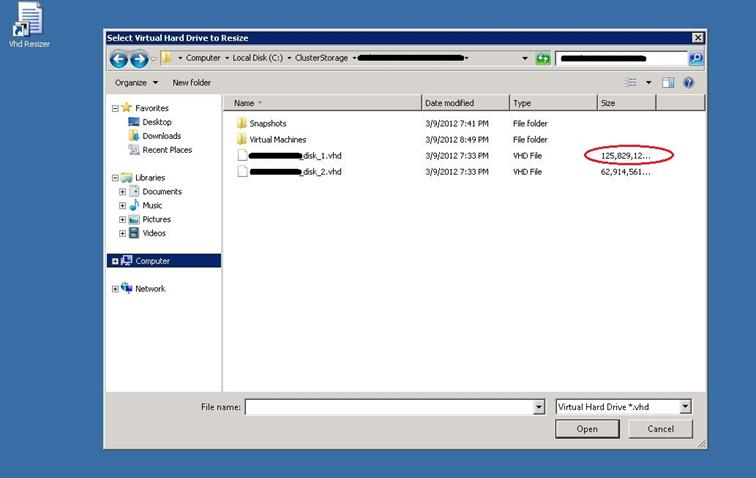756x478 pixels.
Task: Click New folder in the toolbar
Action: tap(192, 83)
